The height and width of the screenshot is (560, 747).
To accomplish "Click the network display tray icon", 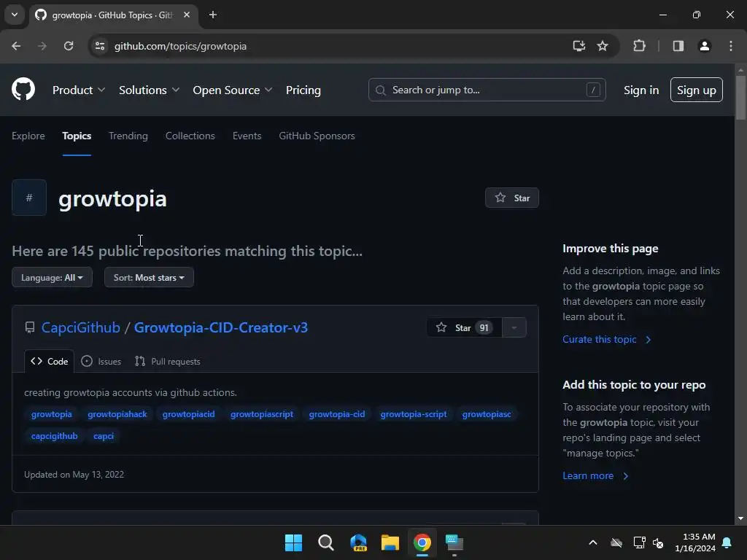I will click(639, 542).
